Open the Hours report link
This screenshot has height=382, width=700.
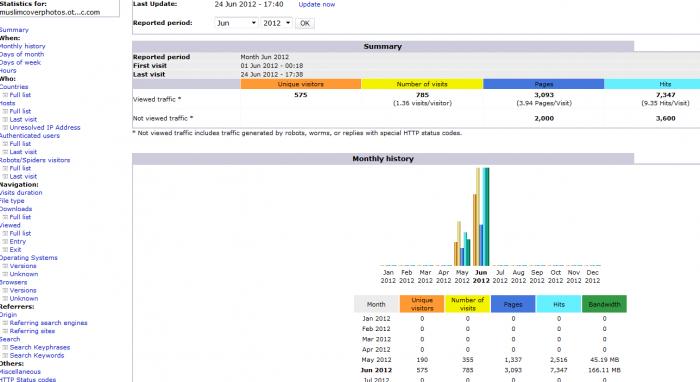pyautogui.click(x=8, y=71)
